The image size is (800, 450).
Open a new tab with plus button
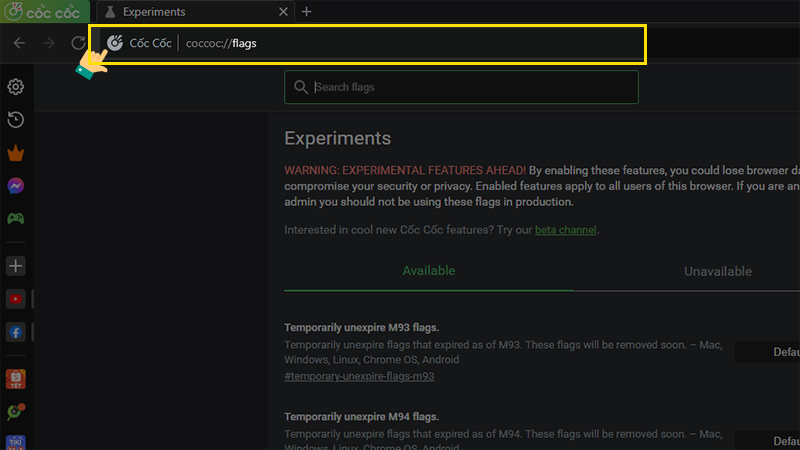click(307, 12)
